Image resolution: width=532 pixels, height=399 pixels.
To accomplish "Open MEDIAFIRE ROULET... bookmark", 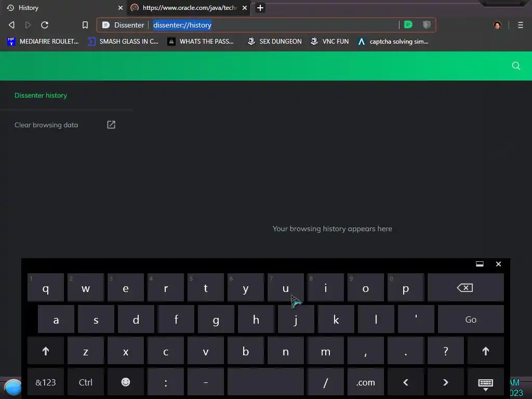I will tap(43, 42).
